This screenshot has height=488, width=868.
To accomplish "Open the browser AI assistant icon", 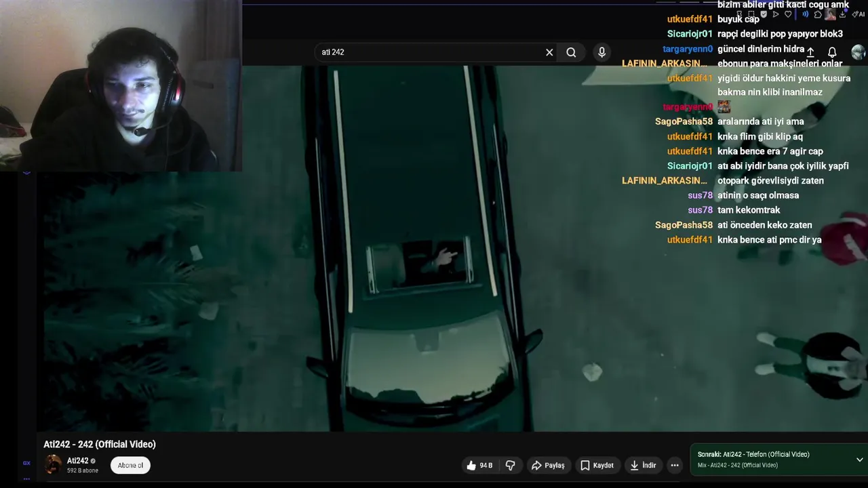I will tap(859, 14).
